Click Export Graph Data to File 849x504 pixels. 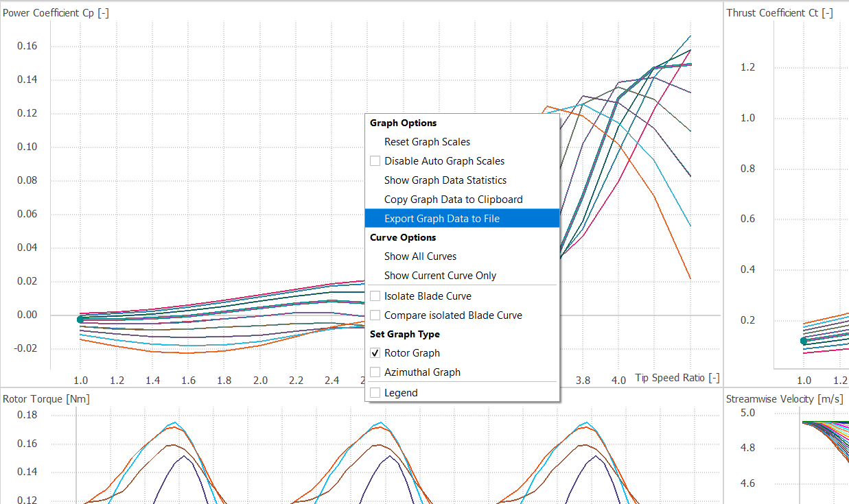point(462,219)
